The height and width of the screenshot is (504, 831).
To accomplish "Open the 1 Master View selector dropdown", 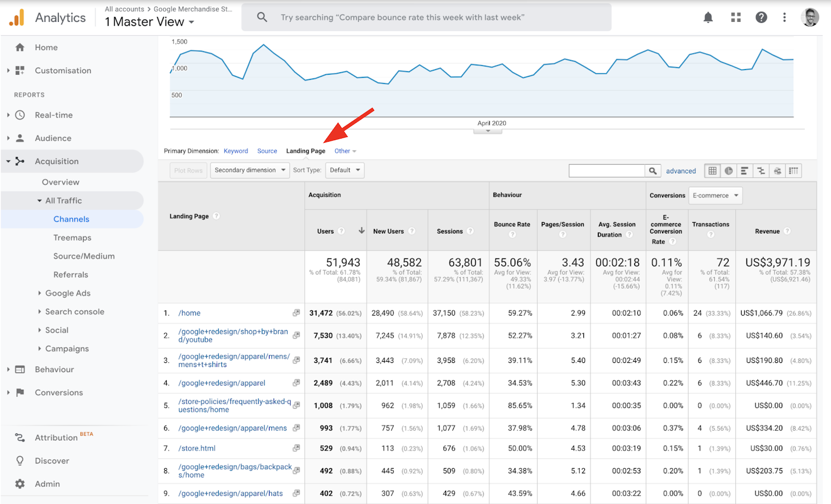I will tap(150, 22).
